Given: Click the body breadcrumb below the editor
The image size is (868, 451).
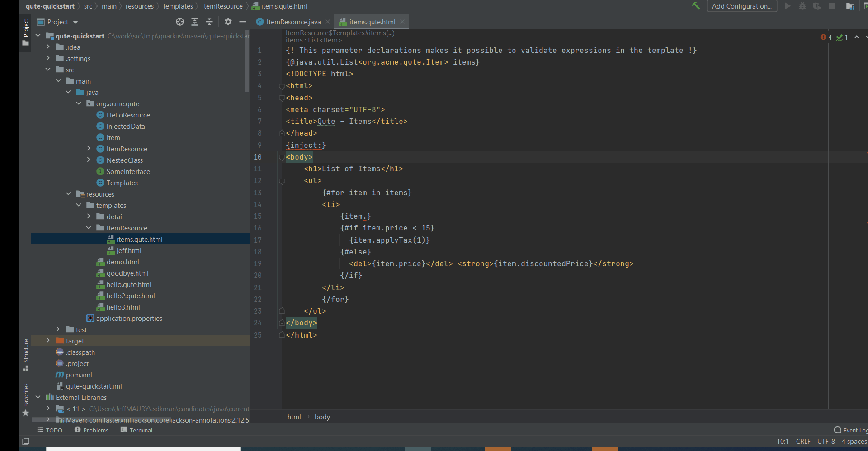Looking at the screenshot, I should click(x=322, y=417).
